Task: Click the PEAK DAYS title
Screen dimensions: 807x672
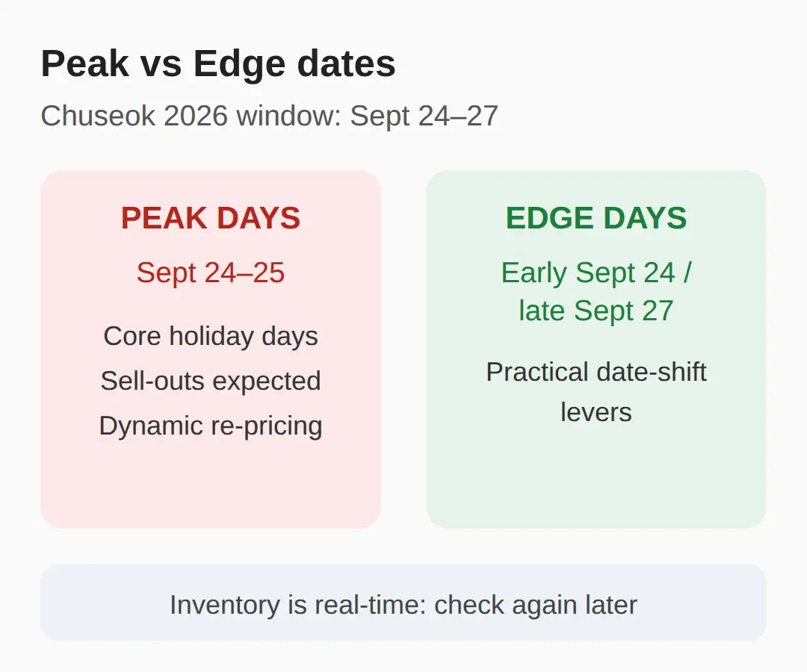Action: pos(211,218)
